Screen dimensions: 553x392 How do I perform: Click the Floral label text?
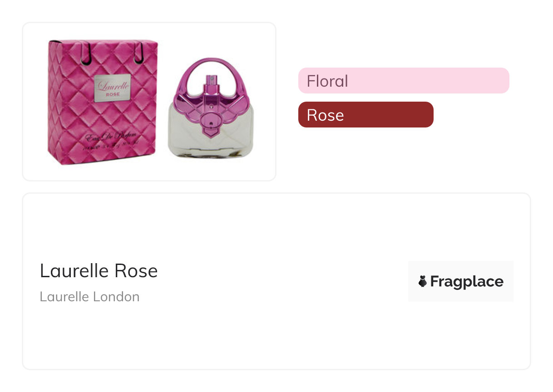[327, 81]
